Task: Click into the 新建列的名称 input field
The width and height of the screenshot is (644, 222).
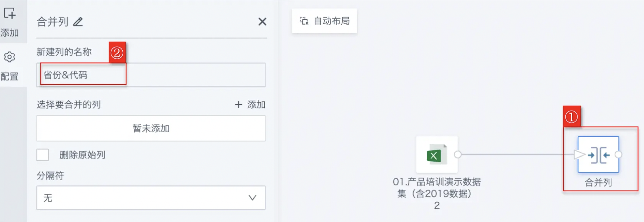Action: coord(151,75)
